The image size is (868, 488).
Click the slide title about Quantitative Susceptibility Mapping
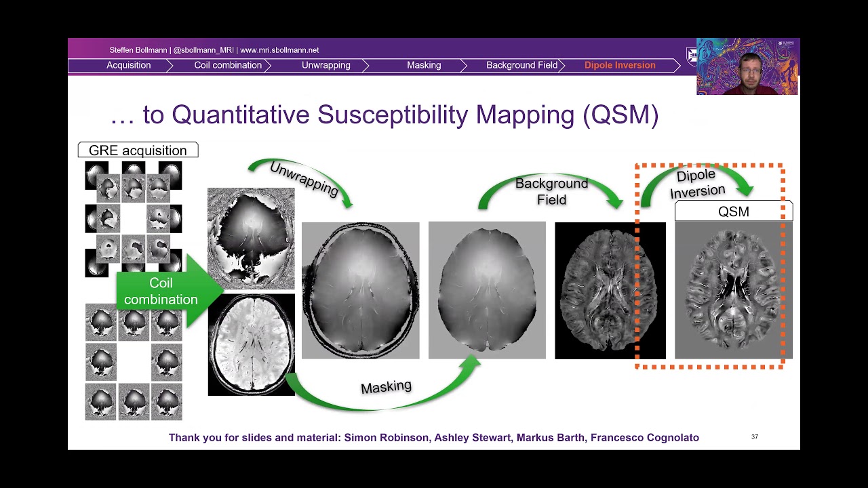coord(384,115)
